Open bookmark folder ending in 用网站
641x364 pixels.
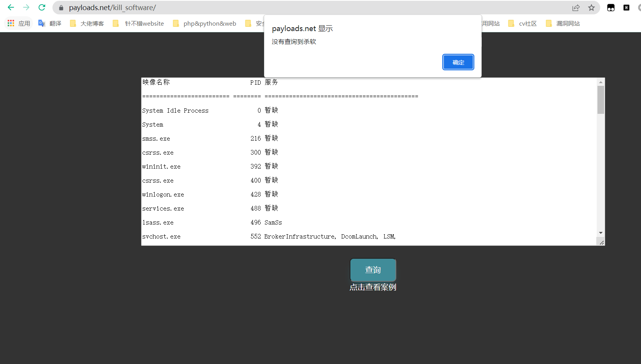point(491,23)
